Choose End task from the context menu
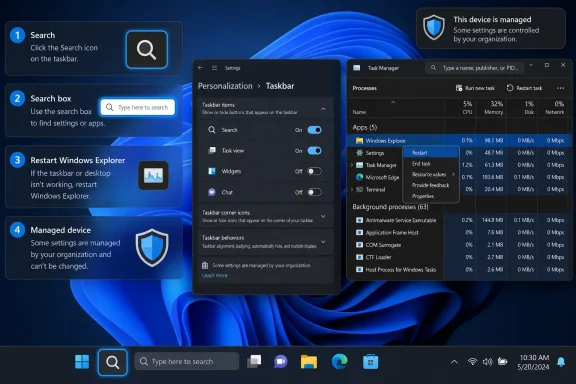The width and height of the screenshot is (576, 384). tap(431, 164)
